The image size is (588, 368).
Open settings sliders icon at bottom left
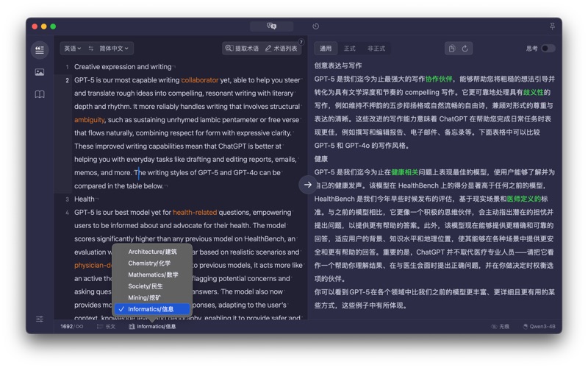(40, 319)
